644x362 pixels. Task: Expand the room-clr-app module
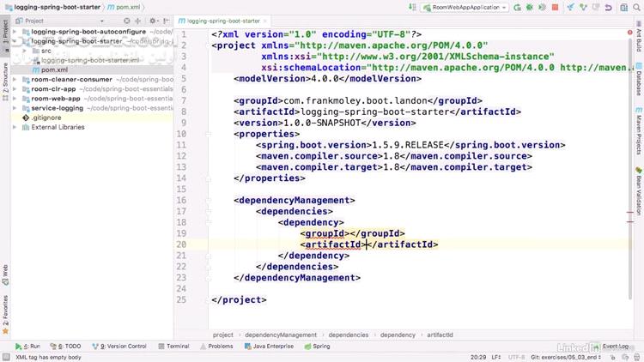(15, 89)
